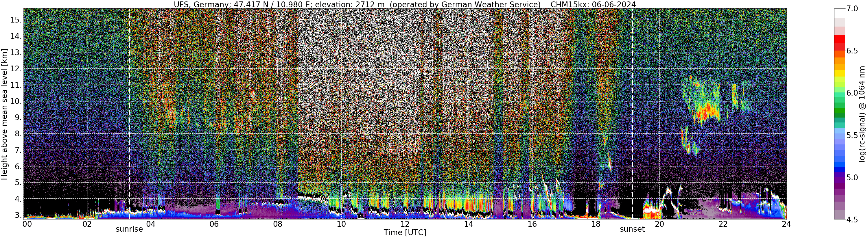Click the y-axis tick label '12.'
Screen dimensions: 868x238
pos(16,69)
